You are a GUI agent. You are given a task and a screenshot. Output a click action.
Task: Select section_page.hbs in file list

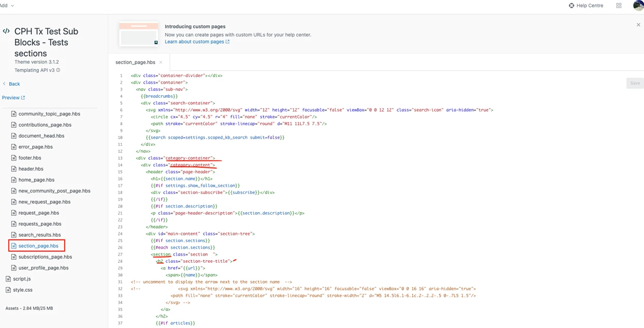coord(38,246)
